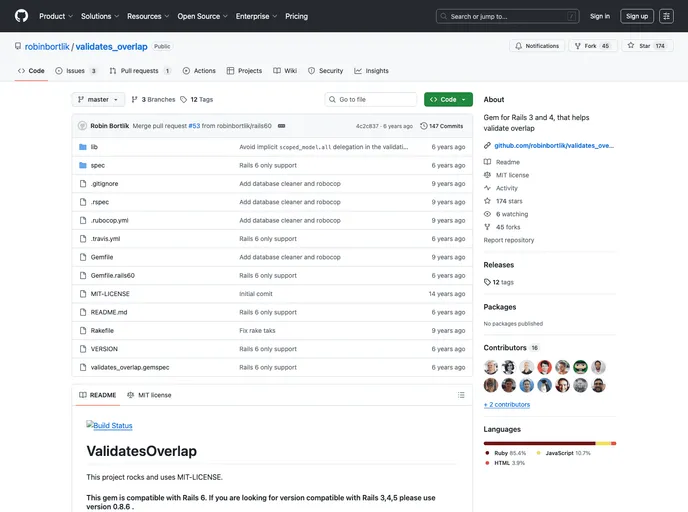
Task: Open the .rspec file
Action: pos(100,202)
